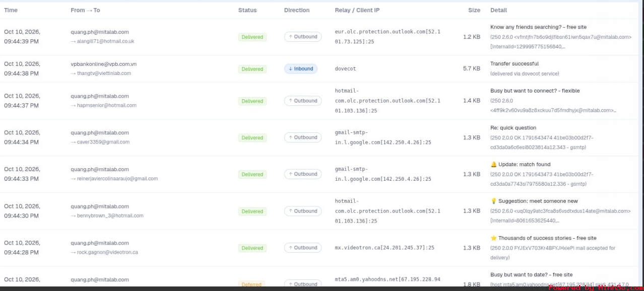Select recipient alangill71@hotmail.co.uk
644x291 pixels.
(106, 41)
